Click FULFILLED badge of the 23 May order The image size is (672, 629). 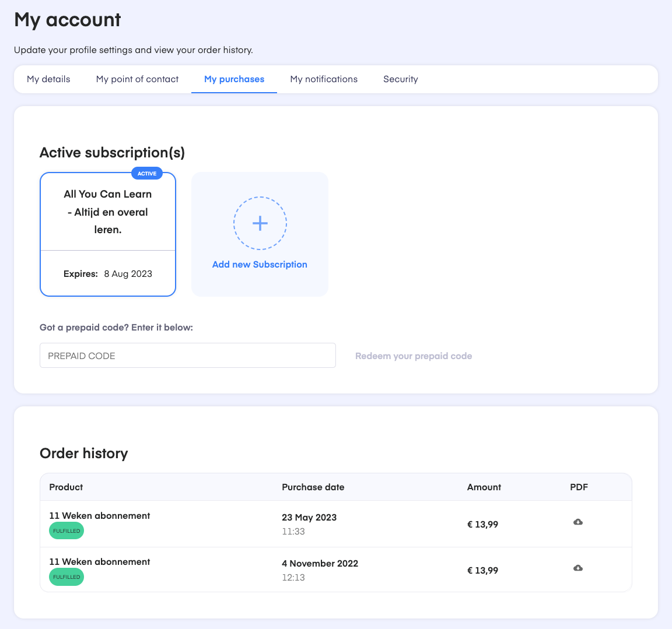[x=66, y=531]
